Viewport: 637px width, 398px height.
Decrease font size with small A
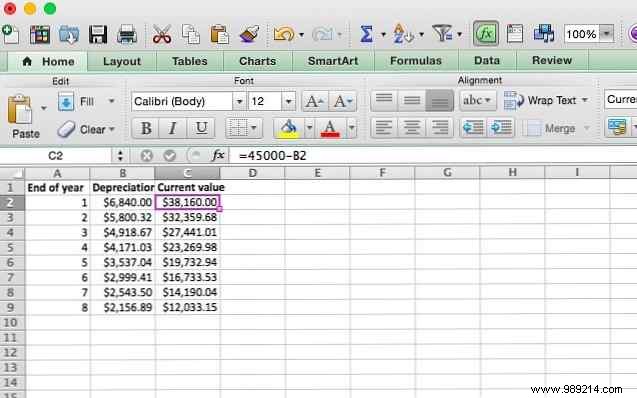[x=343, y=101]
